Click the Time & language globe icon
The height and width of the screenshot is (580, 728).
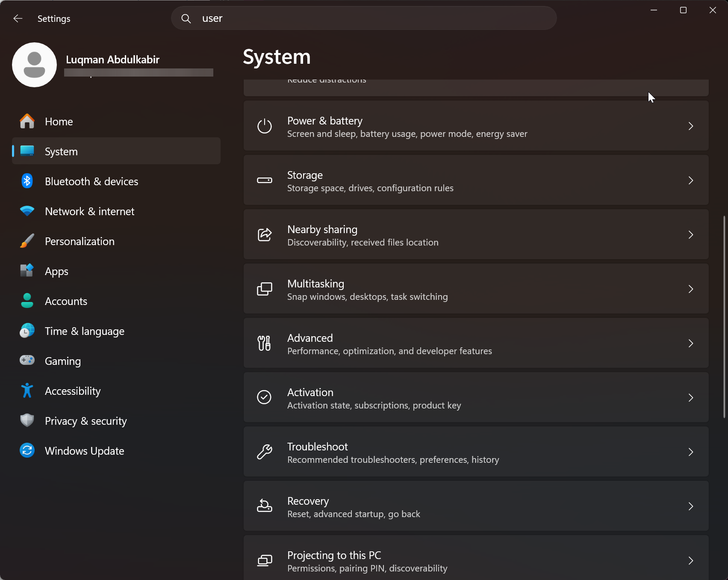27,331
